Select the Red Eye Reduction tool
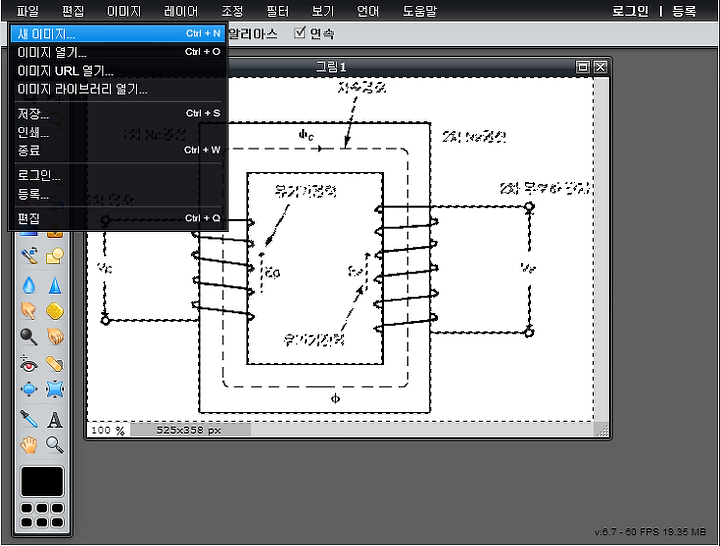 pos(28,364)
